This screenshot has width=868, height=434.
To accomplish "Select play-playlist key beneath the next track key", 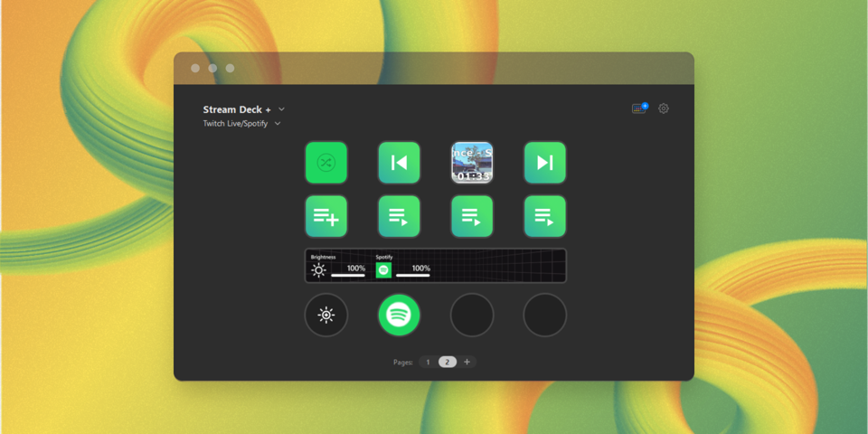I will [545, 216].
